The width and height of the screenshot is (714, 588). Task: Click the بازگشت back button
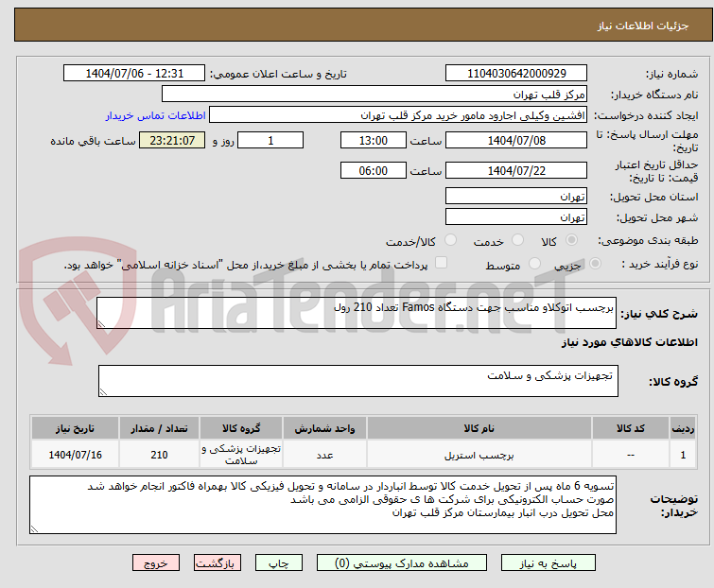pyautogui.click(x=217, y=563)
